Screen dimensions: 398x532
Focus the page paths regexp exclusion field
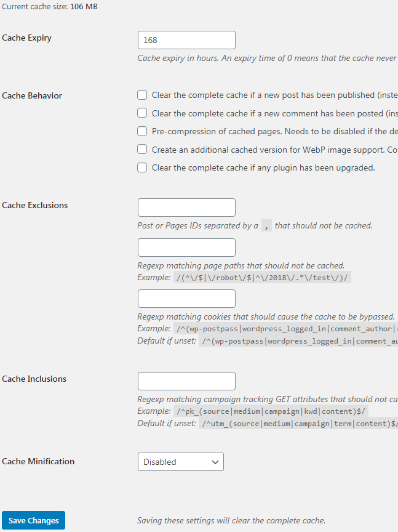186,248
